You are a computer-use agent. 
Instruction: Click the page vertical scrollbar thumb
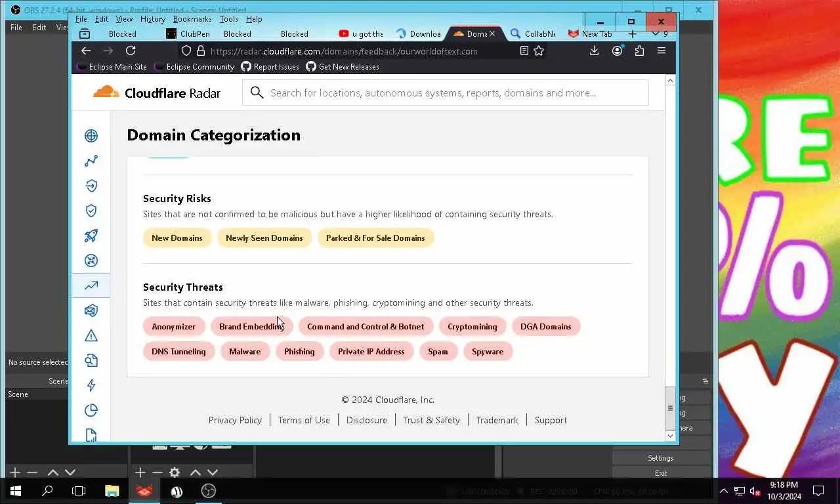pyautogui.click(x=670, y=408)
